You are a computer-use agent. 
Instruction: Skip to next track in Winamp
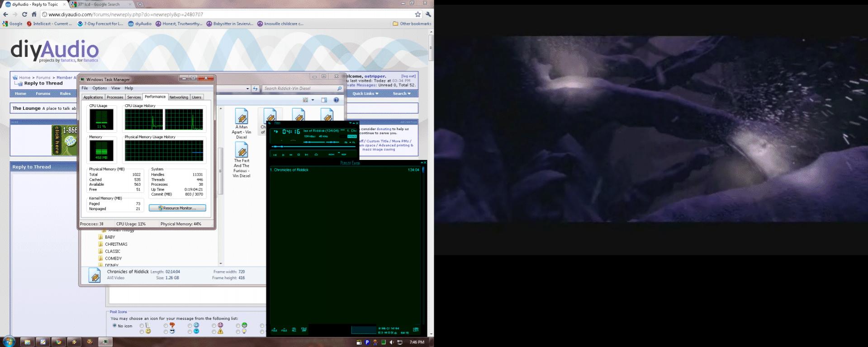point(307,155)
